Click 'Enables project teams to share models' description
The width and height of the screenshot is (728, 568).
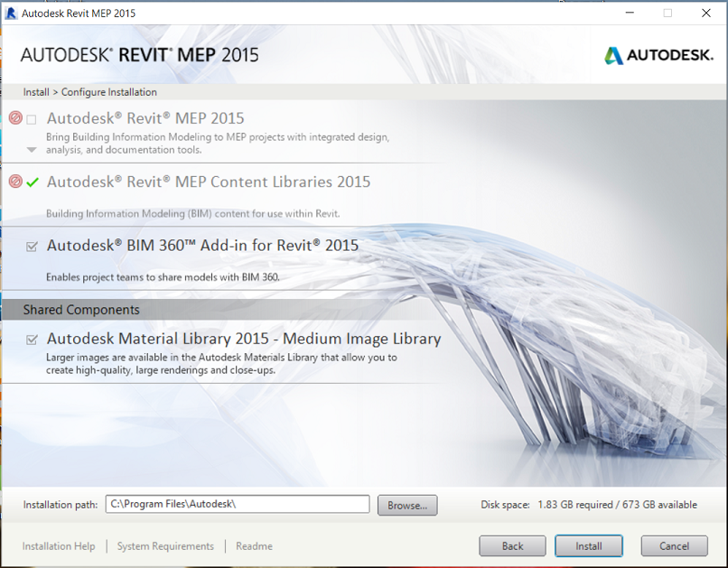(163, 277)
